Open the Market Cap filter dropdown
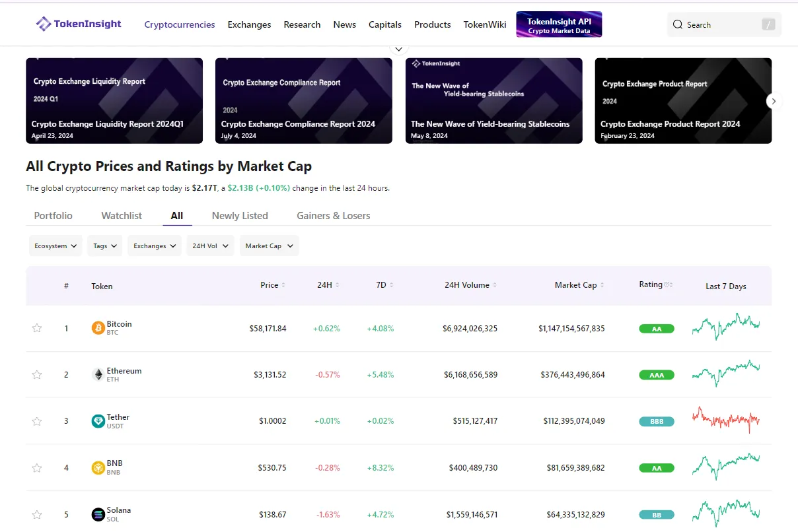Viewport: 798px width, 532px height. (x=269, y=246)
